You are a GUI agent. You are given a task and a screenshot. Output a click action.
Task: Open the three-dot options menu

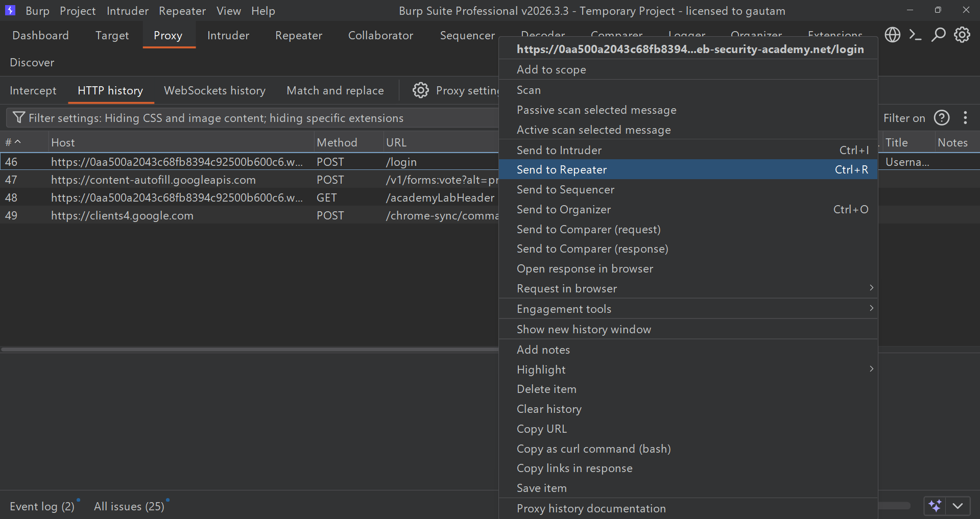coord(965,118)
